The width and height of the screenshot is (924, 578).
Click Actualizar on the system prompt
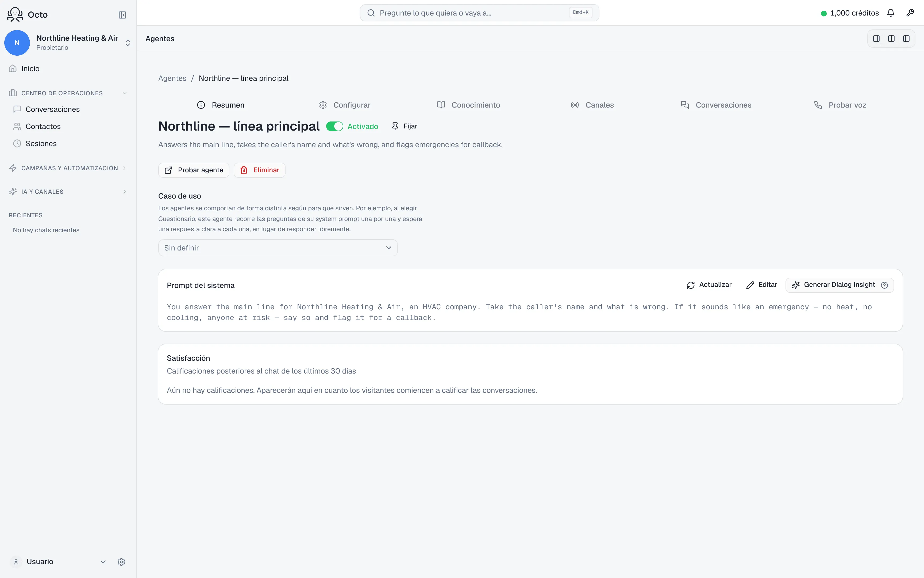[x=709, y=285]
